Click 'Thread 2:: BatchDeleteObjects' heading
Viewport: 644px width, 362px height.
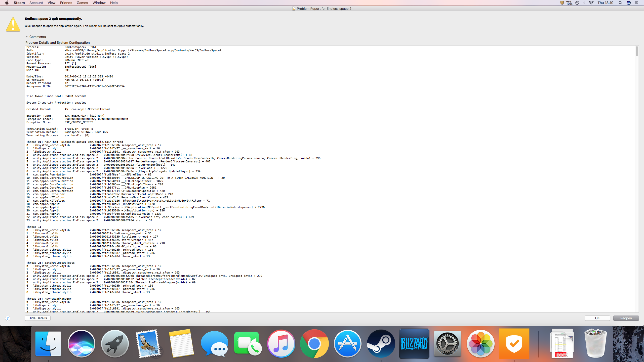(x=51, y=263)
